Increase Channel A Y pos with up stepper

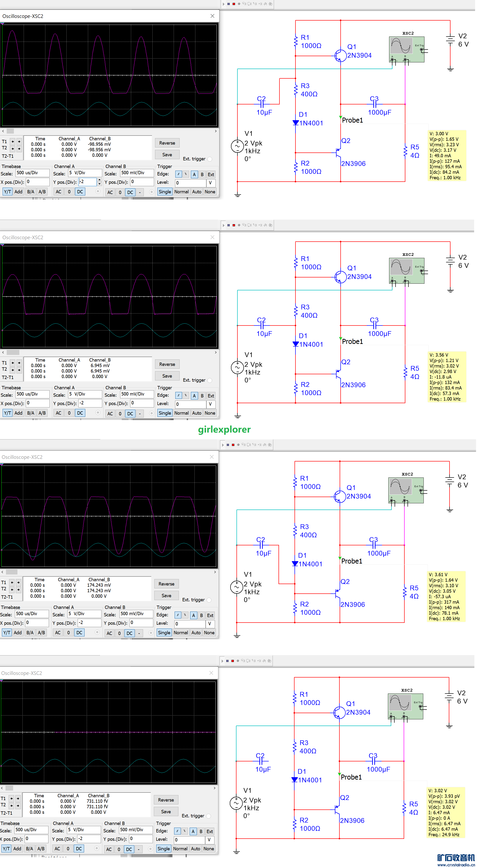click(99, 180)
